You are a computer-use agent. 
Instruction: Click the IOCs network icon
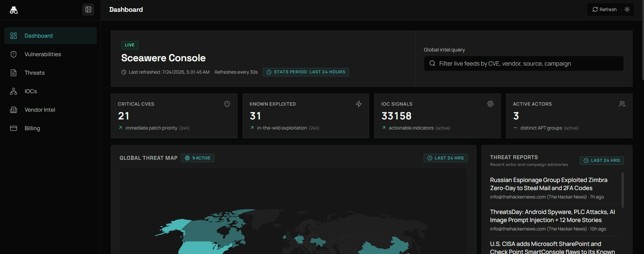[13, 91]
